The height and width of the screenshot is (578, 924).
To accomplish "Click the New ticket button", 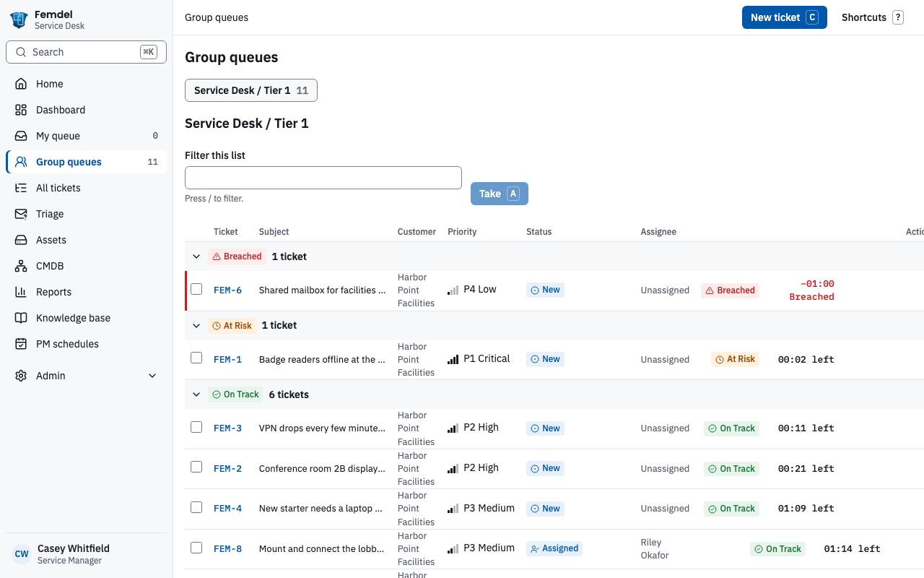I will [x=785, y=17].
